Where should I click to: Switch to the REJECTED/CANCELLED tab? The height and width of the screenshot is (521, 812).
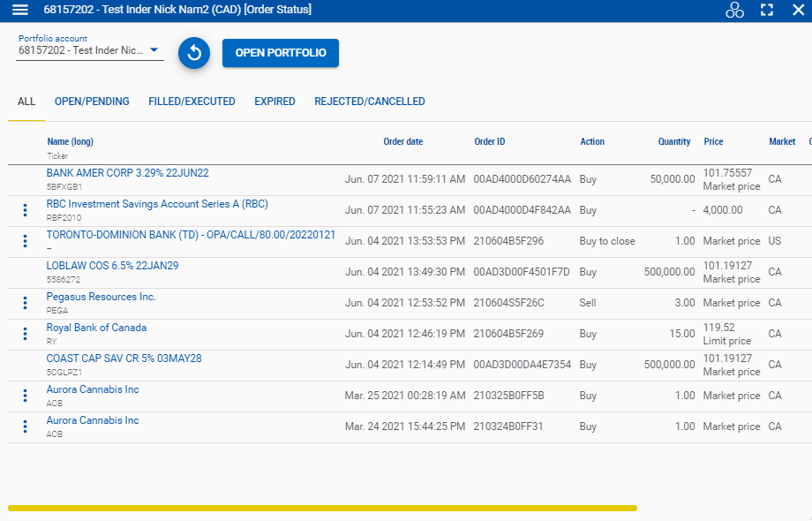(370, 102)
